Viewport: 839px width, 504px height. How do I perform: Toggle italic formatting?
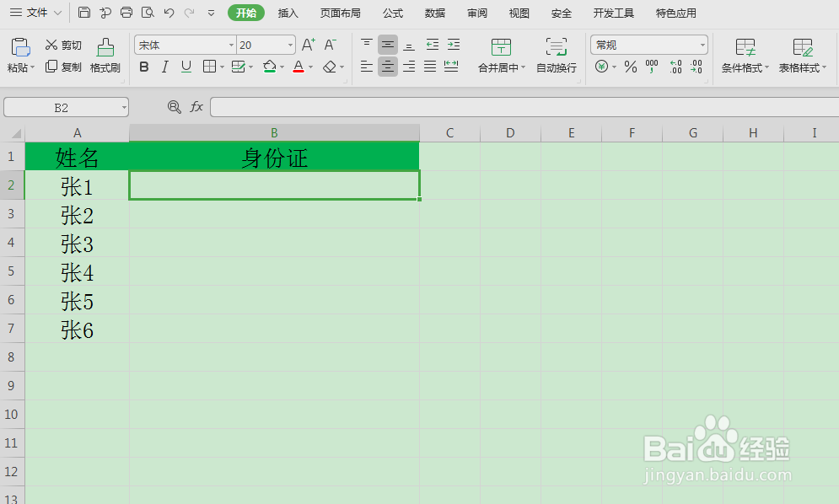[164, 67]
